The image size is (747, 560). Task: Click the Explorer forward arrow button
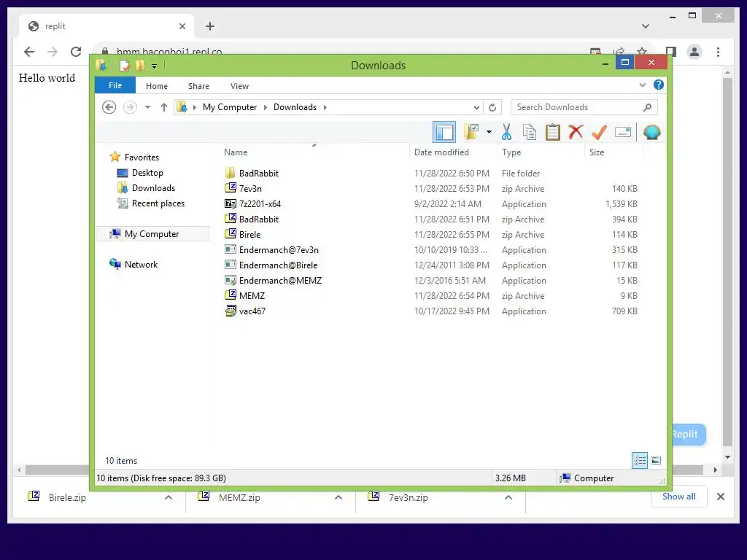[x=130, y=107]
